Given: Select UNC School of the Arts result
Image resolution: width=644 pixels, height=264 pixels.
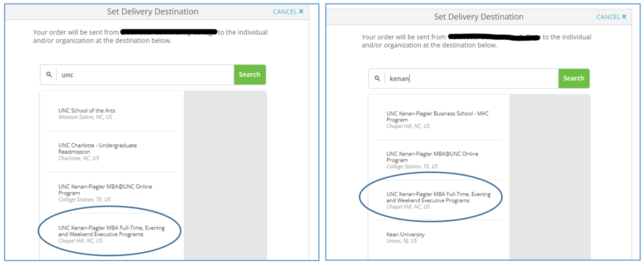Looking at the screenshot, I should (87, 110).
